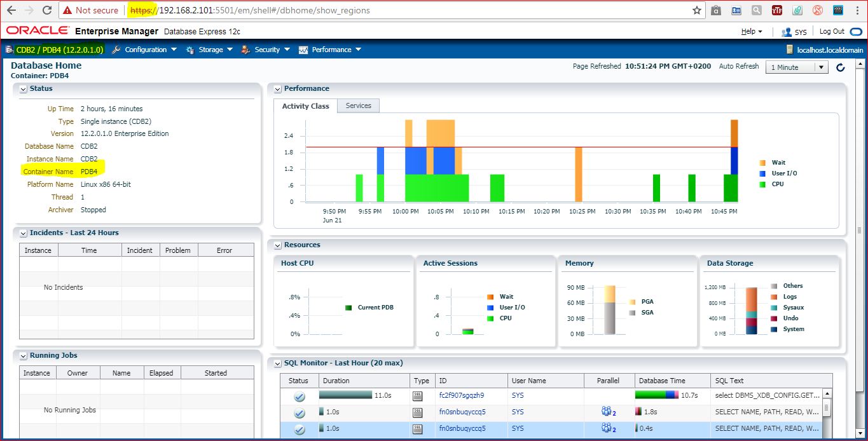This screenshot has height=441, width=868.
Task: Click the Log Out link
Action: (832, 32)
